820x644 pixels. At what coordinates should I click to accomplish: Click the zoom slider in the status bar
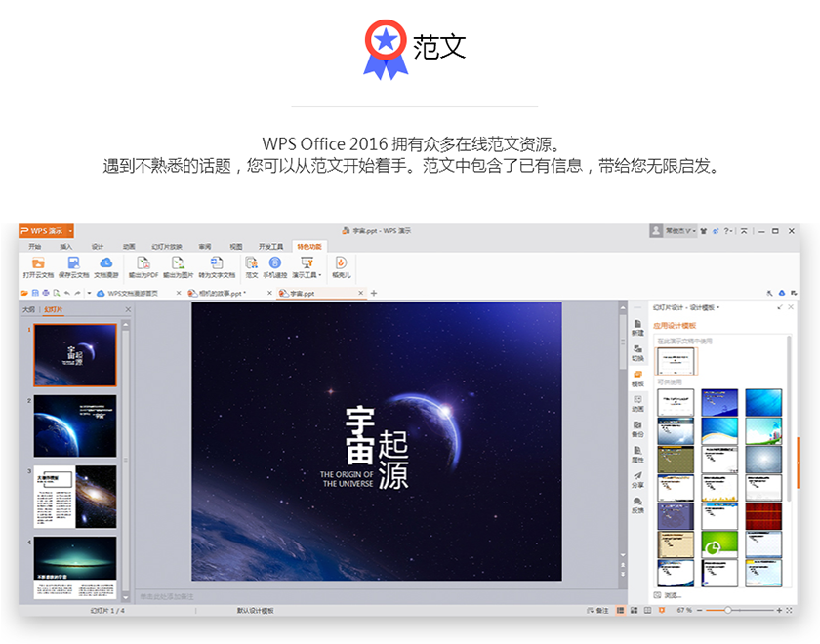click(x=727, y=610)
